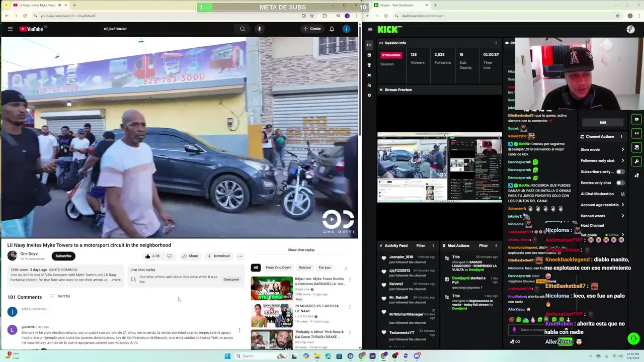Click the green wrench tools icon

[636, 161]
